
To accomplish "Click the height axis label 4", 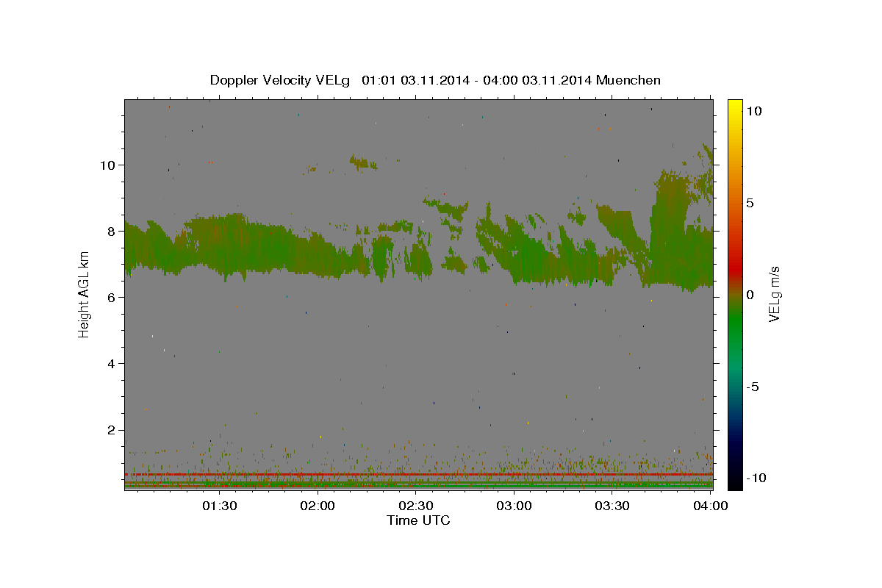I will pyautogui.click(x=112, y=363).
